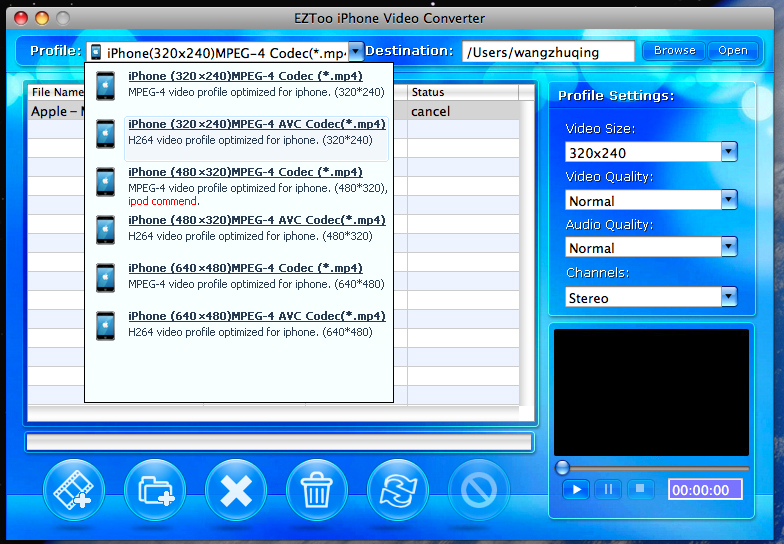Click the disabled stop-conversion circle button
The height and width of the screenshot is (544, 784).
[479, 490]
